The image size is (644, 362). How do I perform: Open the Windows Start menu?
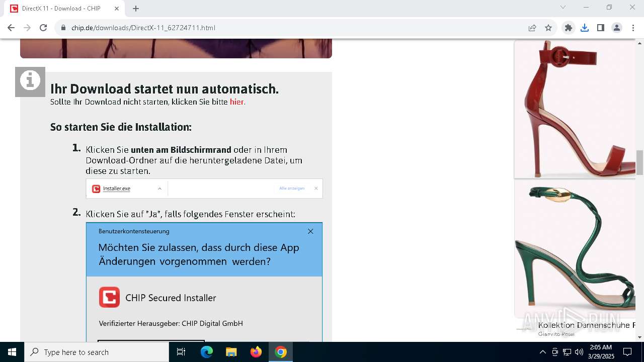12,352
